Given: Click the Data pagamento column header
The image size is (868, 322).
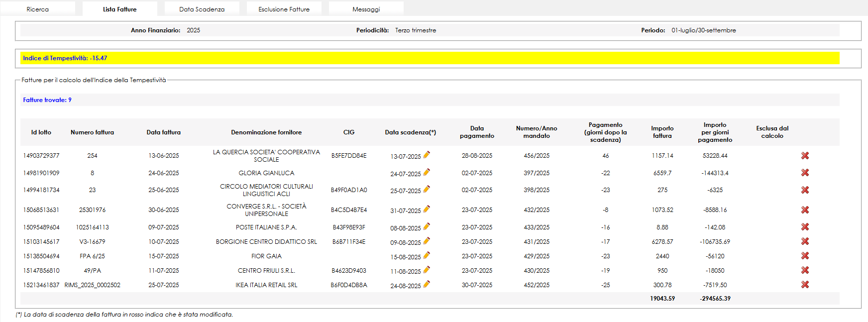Looking at the screenshot, I should [x=477, y=132].
